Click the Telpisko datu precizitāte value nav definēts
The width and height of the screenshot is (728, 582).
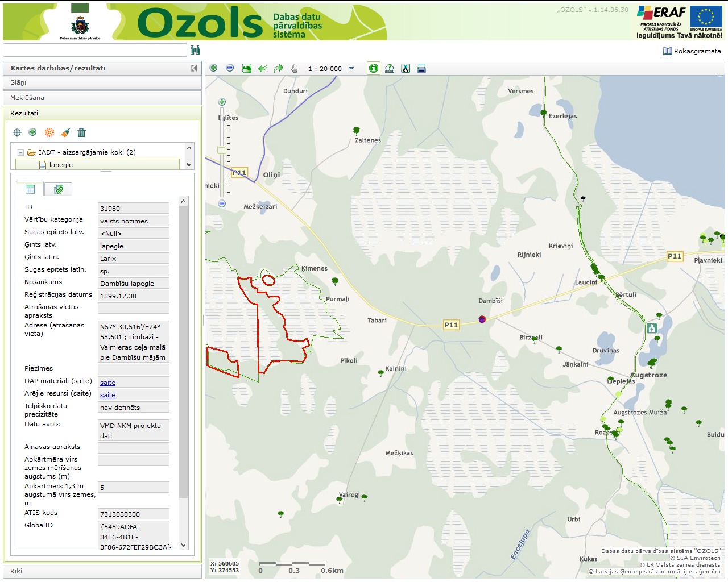click(x=134, y=408)
